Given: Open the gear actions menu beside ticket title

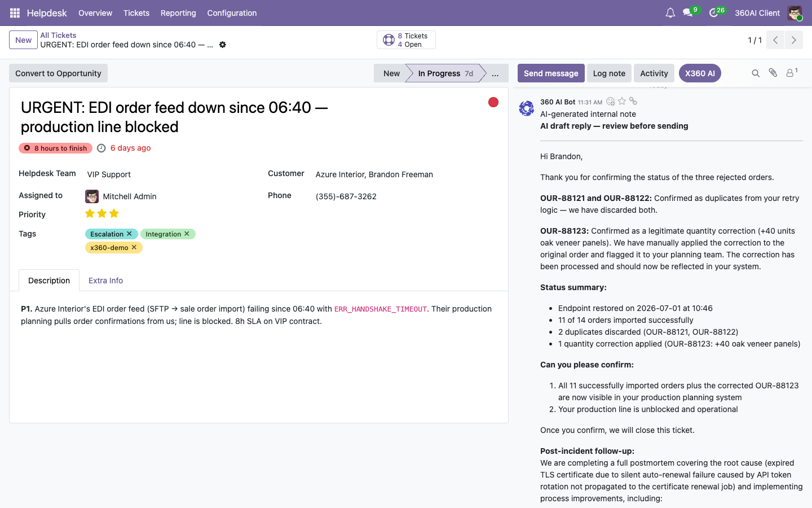Looking at the screenshot, I should coord(223,45).
